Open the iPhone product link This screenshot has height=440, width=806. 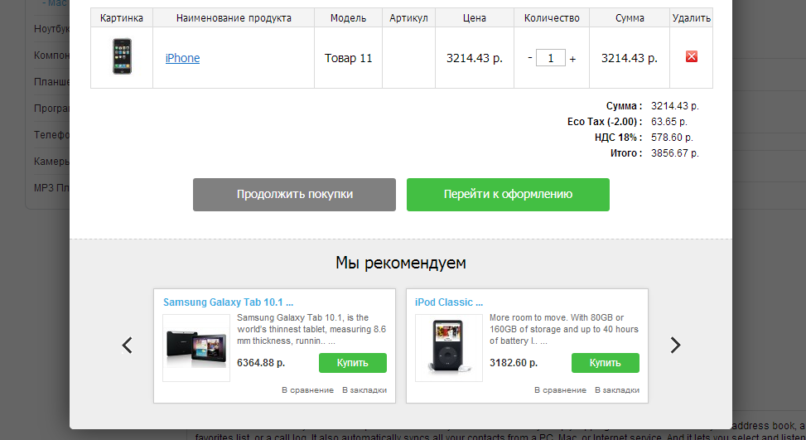coord(182,58)
